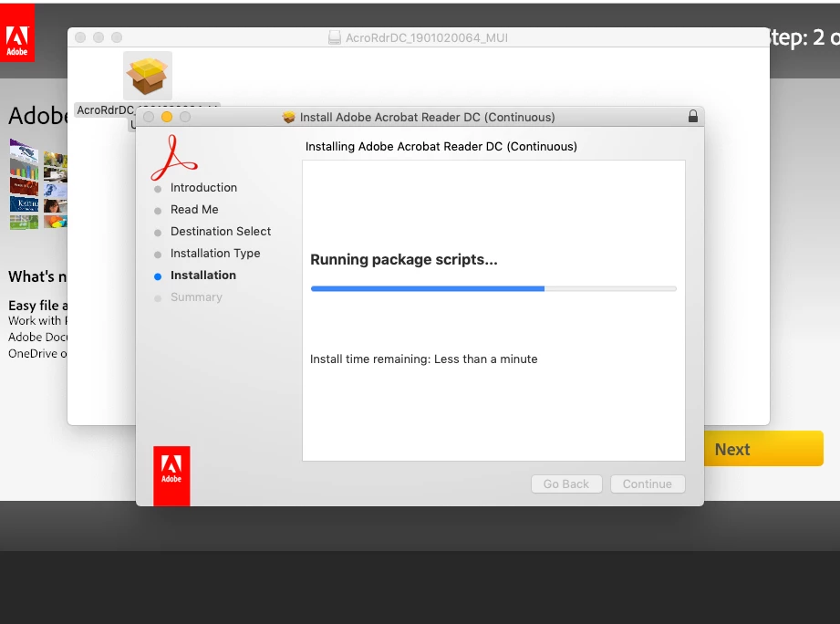Click the yellow Next button on web page
Image resolution: width=840 pixels, height=624 pixels.
763,449
